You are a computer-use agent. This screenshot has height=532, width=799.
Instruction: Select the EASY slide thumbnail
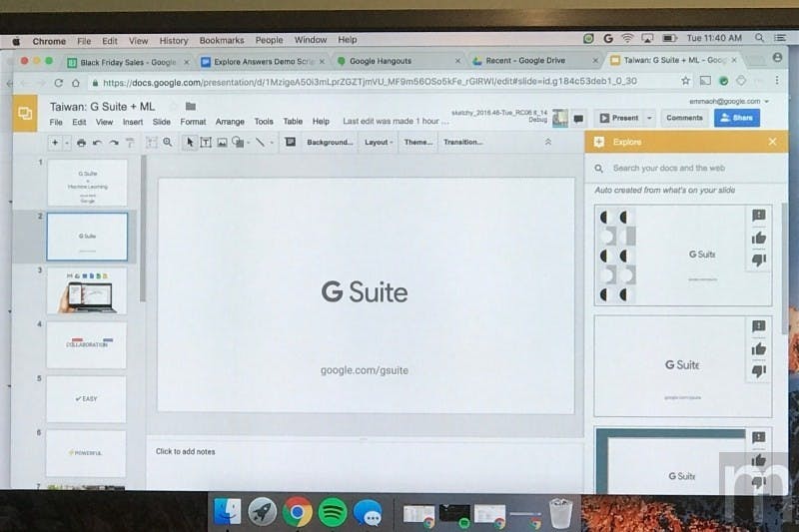86,399
